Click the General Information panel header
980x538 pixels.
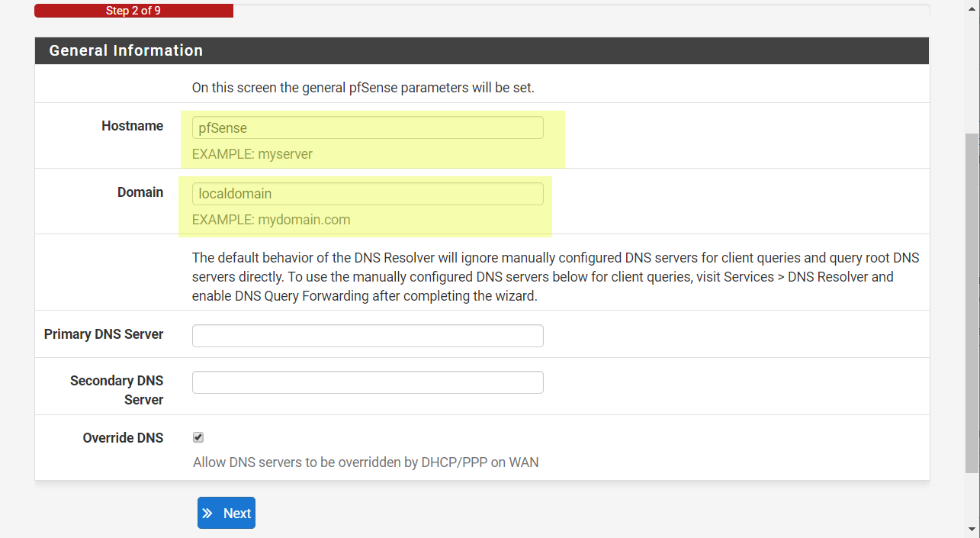click(x=482, y=50)
